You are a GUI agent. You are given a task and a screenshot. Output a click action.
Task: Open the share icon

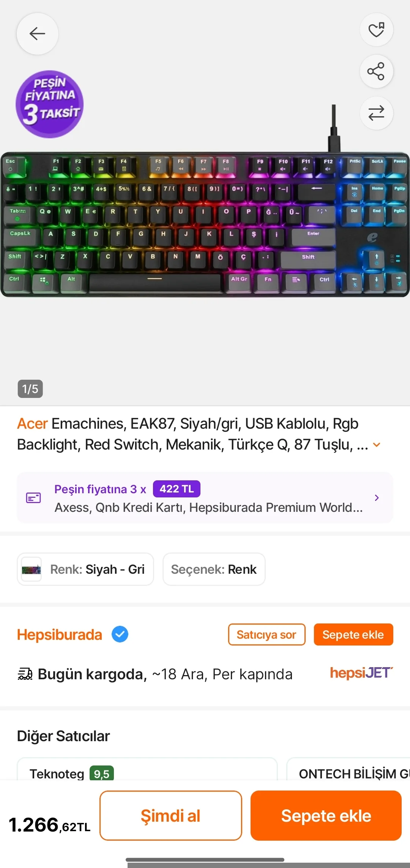[x=376, y=71]
